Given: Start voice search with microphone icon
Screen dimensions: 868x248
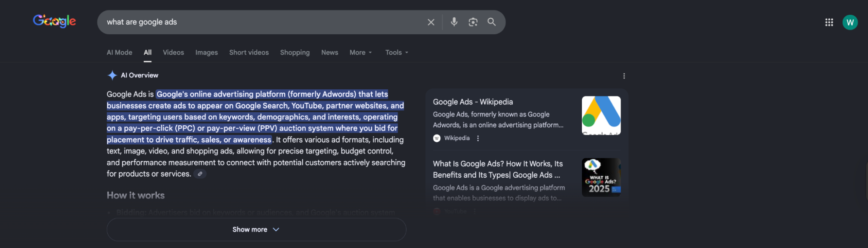Looking at the screenshot, I should pos(454,22).
